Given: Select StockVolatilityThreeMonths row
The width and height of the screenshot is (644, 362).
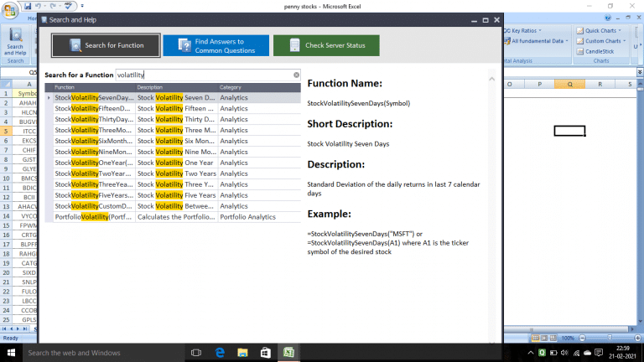Looking at the screenshot, I should click(173, 130).
